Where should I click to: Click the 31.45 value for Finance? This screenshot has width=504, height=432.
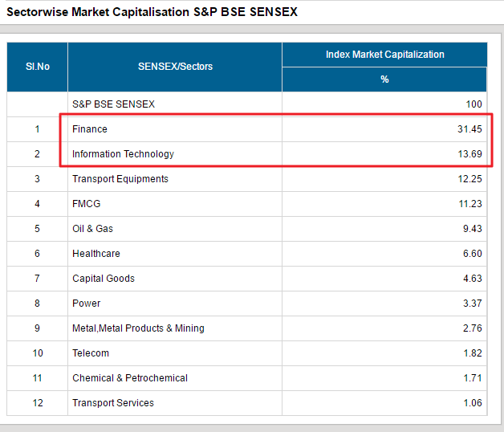pos(469,129)
